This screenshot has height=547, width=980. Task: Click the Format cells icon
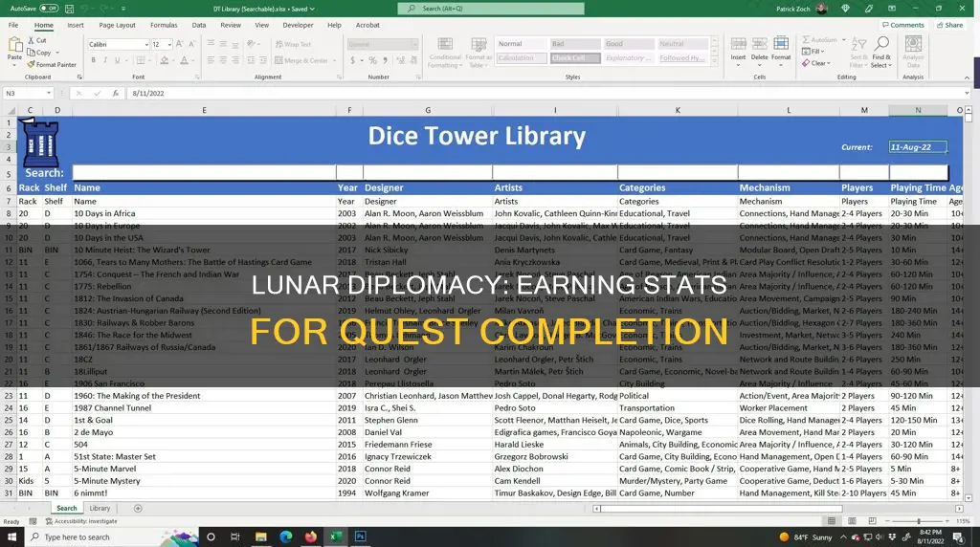781,44
